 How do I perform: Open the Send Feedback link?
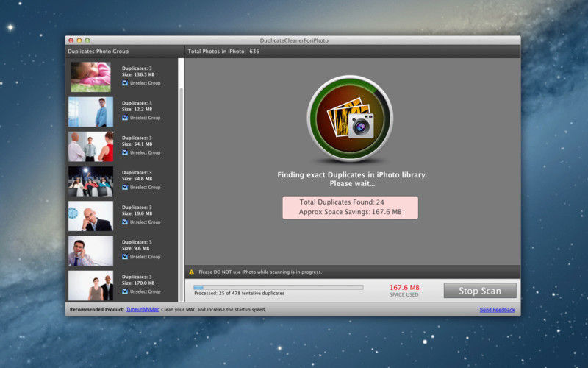(x=497, y=310)
